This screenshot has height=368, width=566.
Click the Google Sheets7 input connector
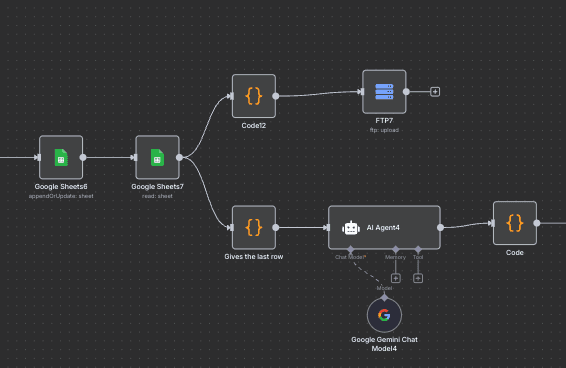[134, 157]
